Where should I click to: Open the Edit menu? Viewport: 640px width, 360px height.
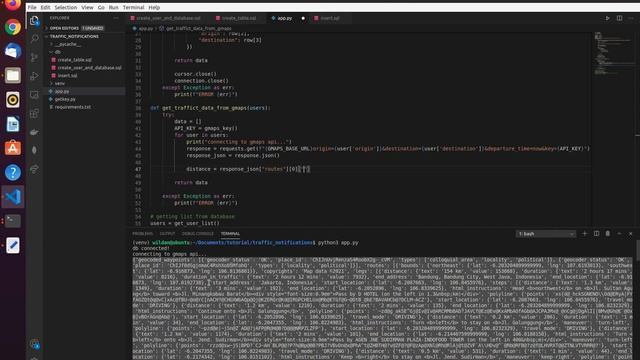45,7
